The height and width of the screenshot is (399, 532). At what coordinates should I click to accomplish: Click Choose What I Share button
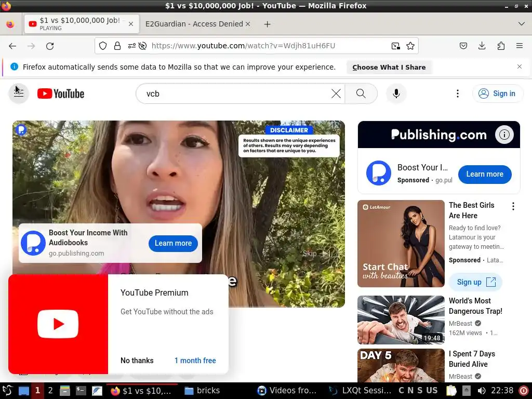pyautogui.click(x=389, y=67)
